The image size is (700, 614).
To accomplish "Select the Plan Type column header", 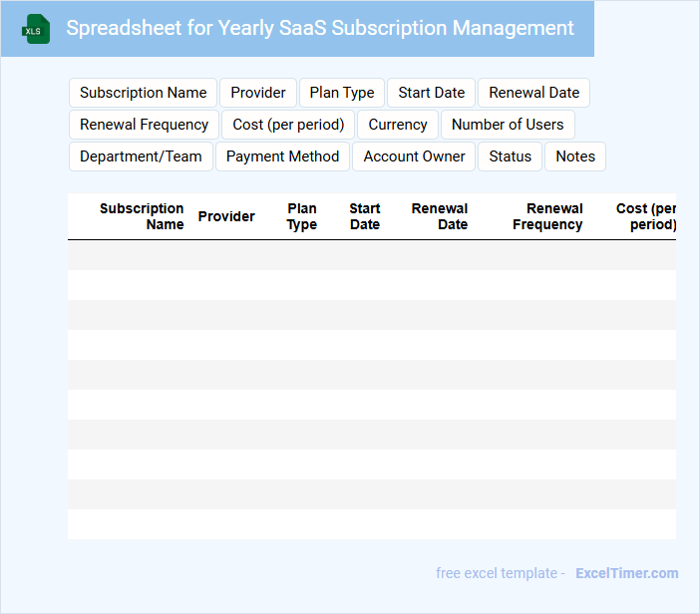I will [301, 216].
